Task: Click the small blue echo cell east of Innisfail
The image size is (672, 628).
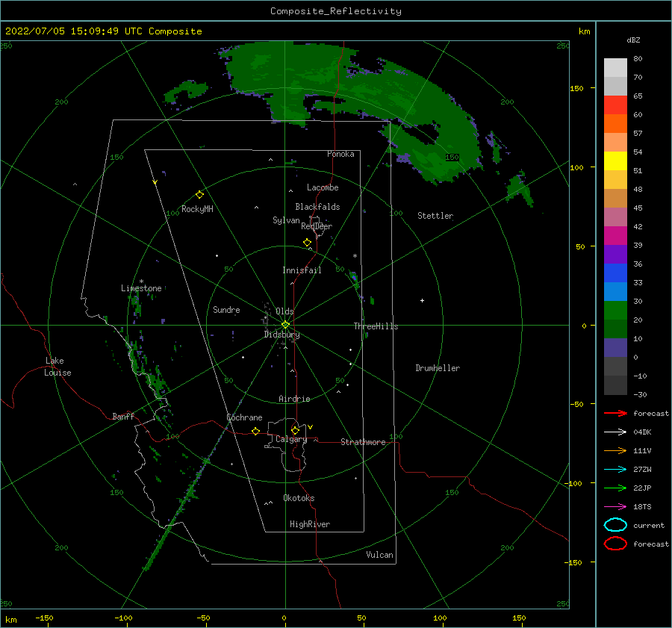Action: point(354,277)
